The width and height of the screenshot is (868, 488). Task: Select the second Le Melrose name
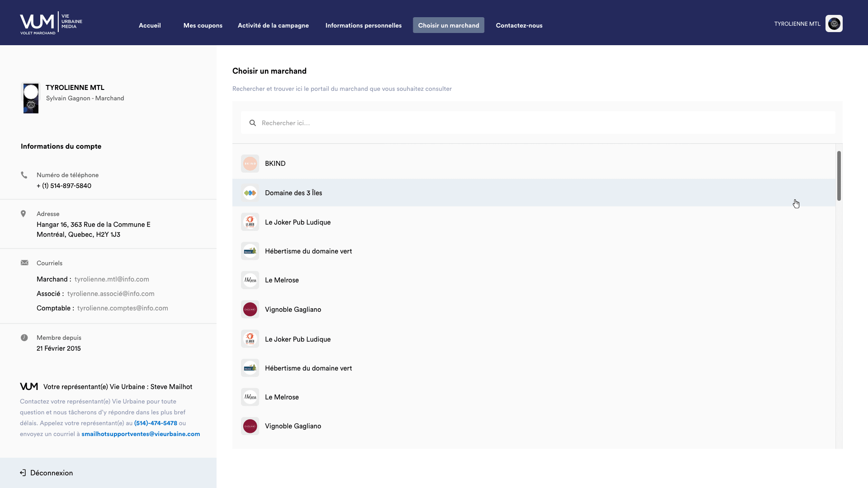point(282,397)
